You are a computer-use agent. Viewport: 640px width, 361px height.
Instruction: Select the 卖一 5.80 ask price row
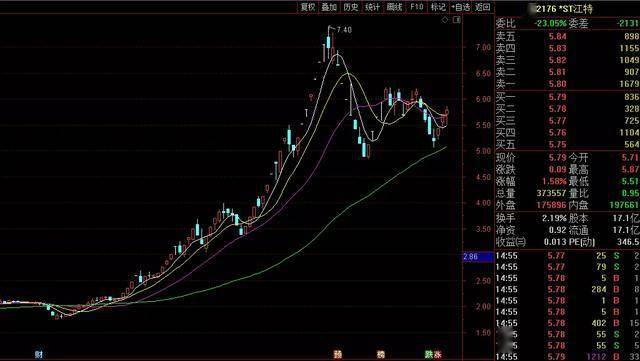[x=567, y=84]
